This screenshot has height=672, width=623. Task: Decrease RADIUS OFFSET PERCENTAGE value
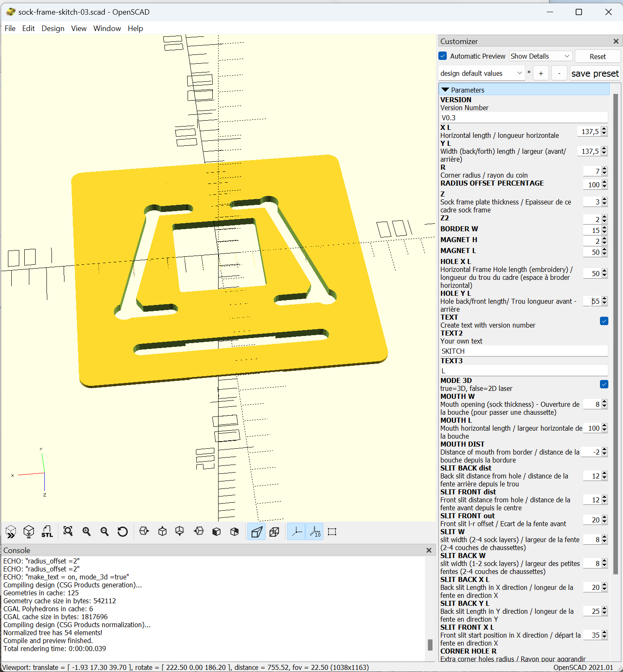(604, 187)
